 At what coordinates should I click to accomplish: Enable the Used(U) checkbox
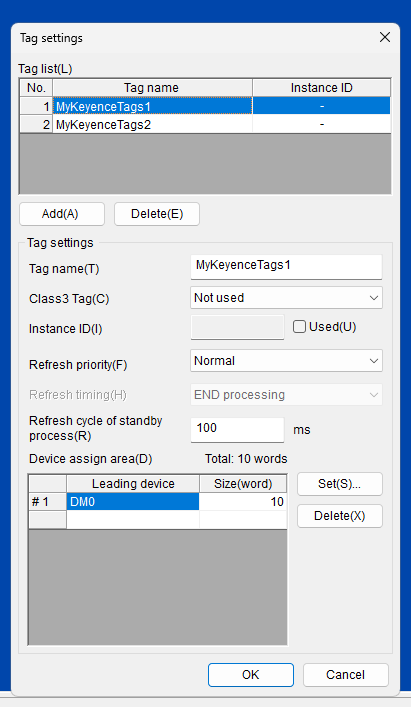pos(299,326)
